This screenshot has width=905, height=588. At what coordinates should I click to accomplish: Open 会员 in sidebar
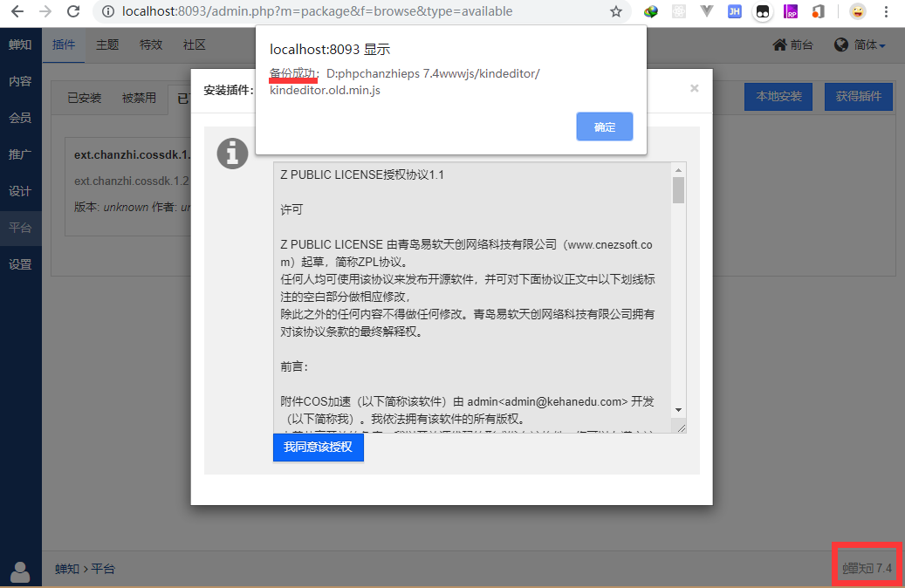20,118
